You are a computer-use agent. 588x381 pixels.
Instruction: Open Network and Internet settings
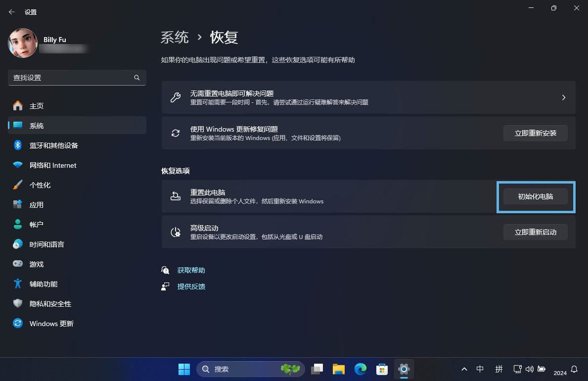pos(52,165)
